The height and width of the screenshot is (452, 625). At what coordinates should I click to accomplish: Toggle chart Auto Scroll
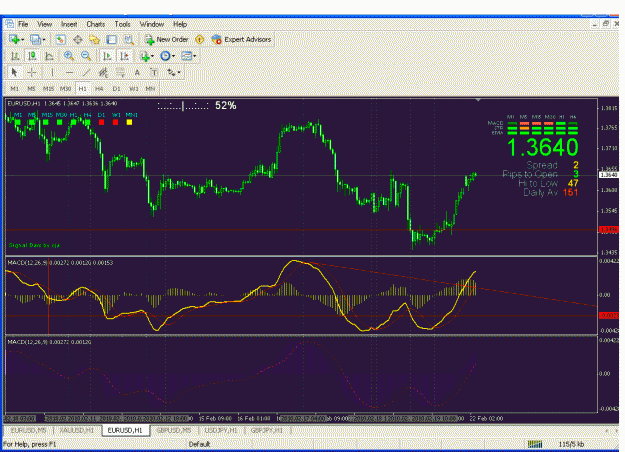click(x=106, y=56)
